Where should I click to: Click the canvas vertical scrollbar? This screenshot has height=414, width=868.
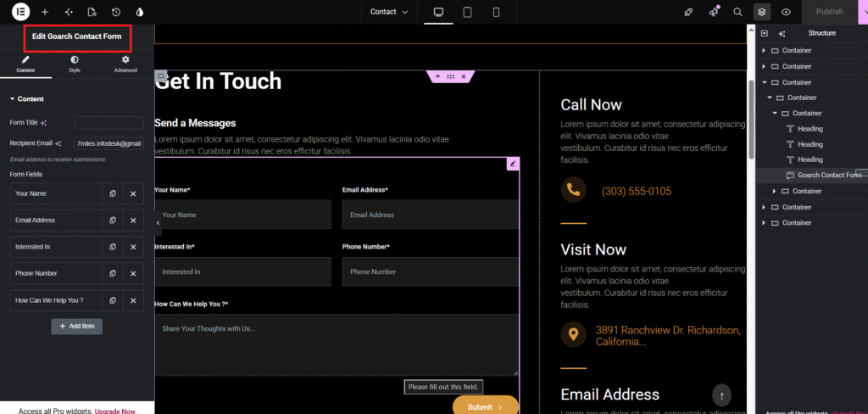[751, 119]
